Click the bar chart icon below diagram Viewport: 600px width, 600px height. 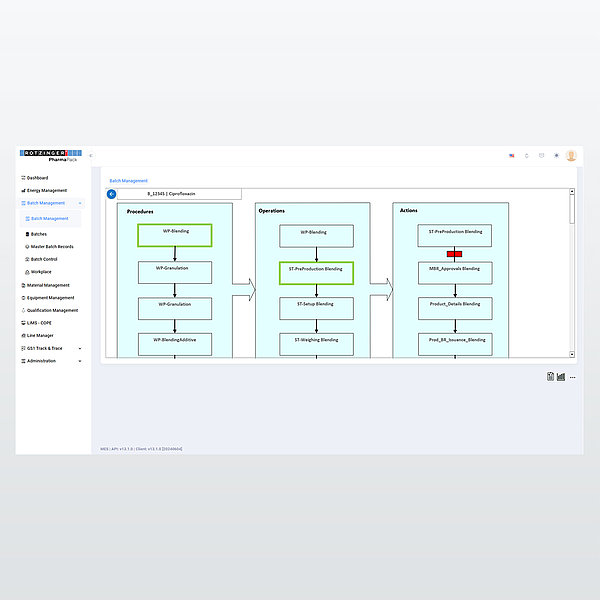coord(561,377)
